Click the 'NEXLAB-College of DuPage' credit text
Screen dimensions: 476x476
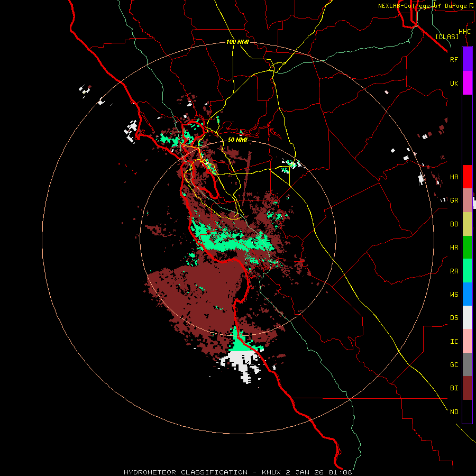(x=422, y=6)
